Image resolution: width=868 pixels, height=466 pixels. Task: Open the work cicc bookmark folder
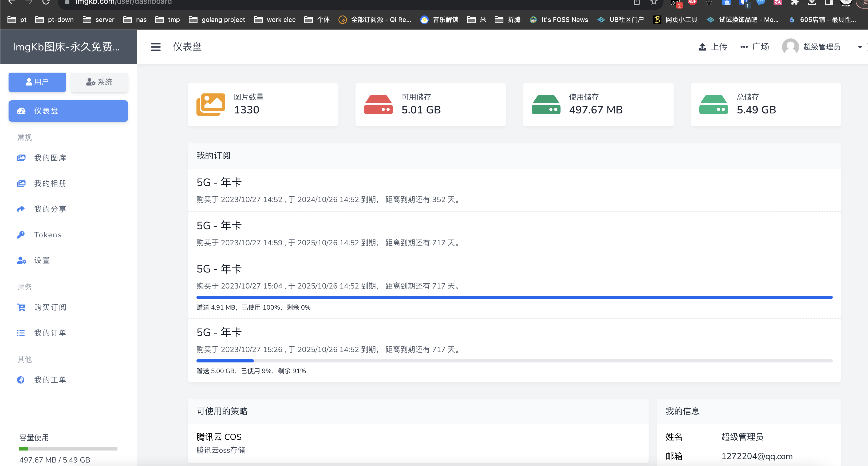point(275,19)
